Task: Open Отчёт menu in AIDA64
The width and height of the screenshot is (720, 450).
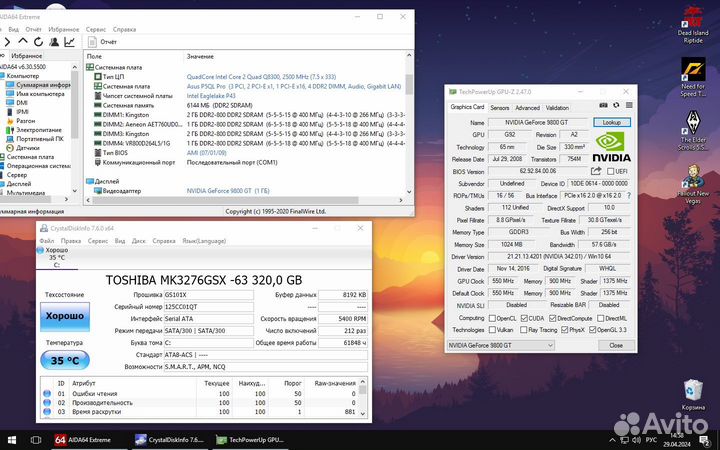Action: (x=34, y=29)
